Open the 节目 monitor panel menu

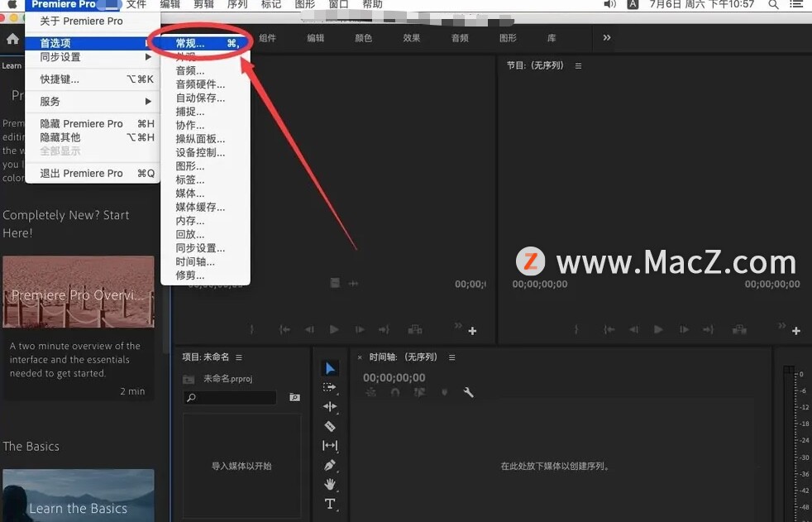[x=579, y=66]
